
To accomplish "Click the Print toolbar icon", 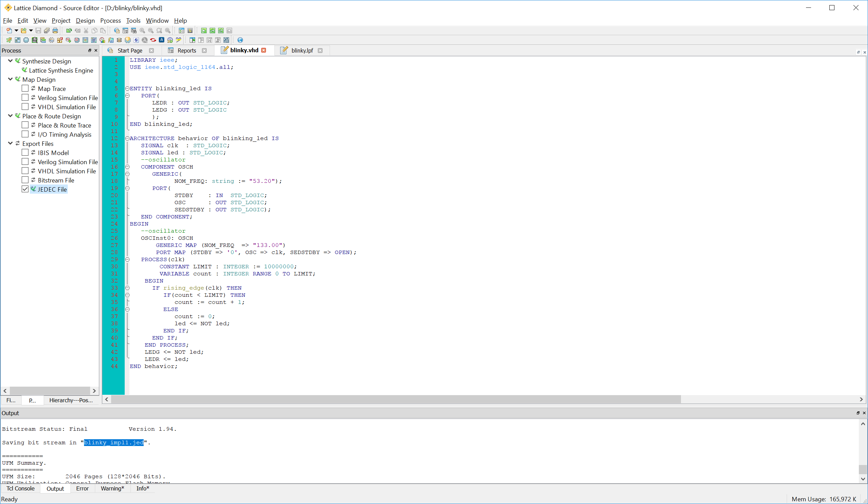I will pos(55,31).
